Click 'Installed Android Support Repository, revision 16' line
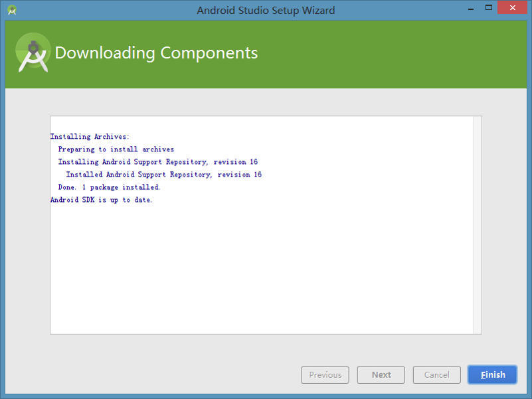532x399 pixels. click(x=164, y=175)
